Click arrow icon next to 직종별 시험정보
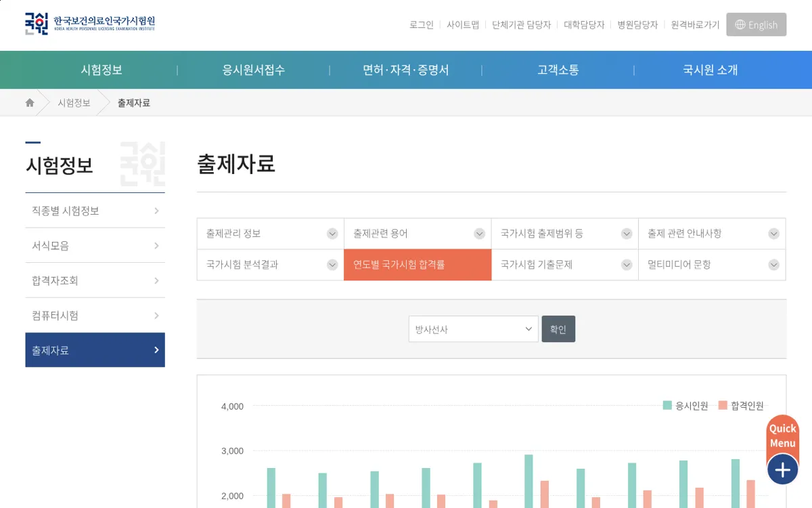Viewport: 812px width, 508px height. [156, 211]
